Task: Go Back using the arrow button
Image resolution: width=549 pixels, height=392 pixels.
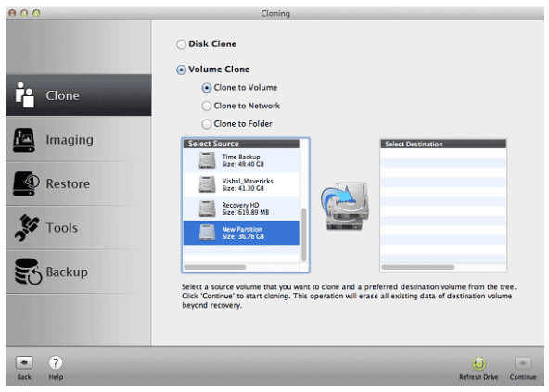Action: click(24, 363)
